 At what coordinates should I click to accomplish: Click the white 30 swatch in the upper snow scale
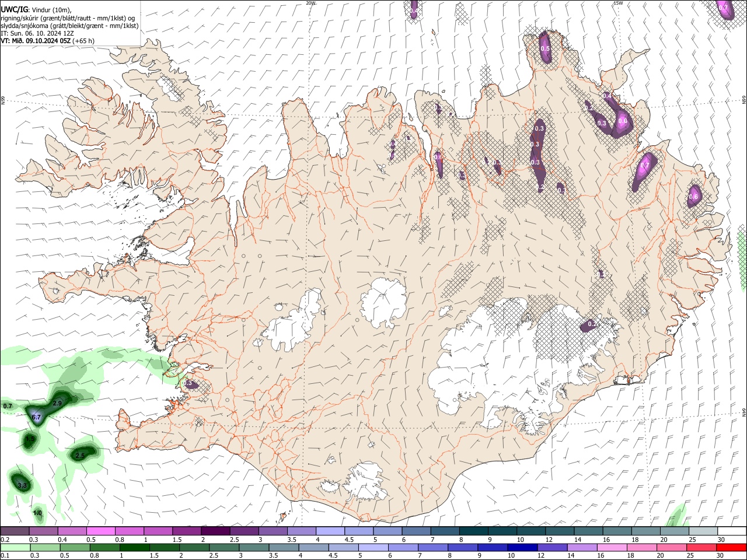(732, 531)
